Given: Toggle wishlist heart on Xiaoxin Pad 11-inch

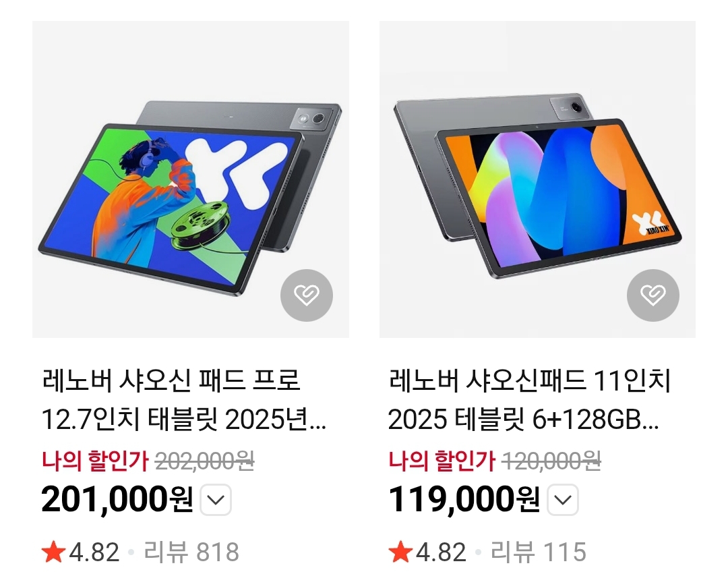Looking at the screenshot, I should point(653,295).
